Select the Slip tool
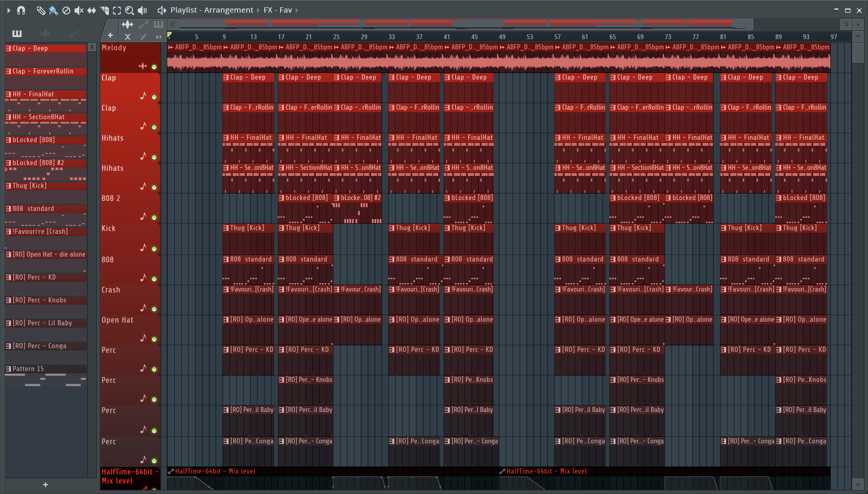Image resolution: width=868 pixels, height=494 pixels. pyautogui.click(x=92, y=10)
